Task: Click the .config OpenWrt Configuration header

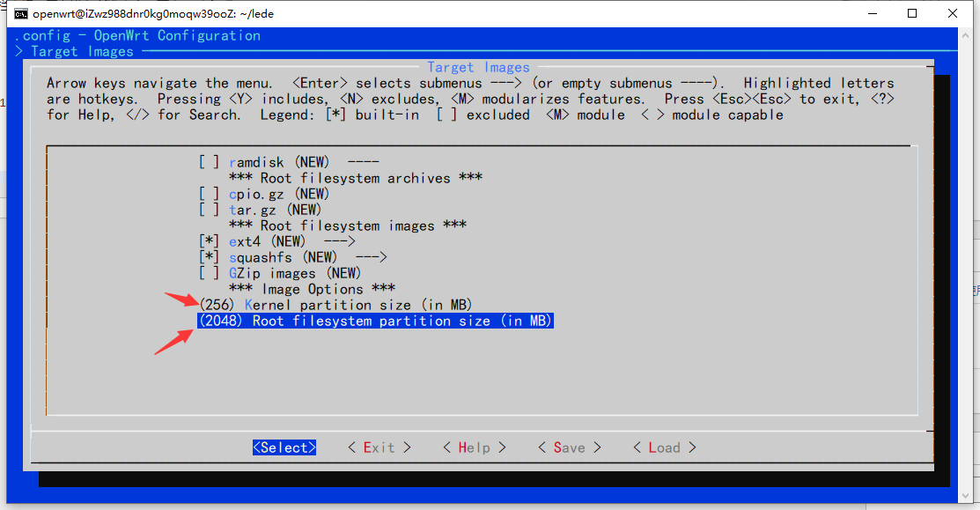Action: (x=137, y=35)
